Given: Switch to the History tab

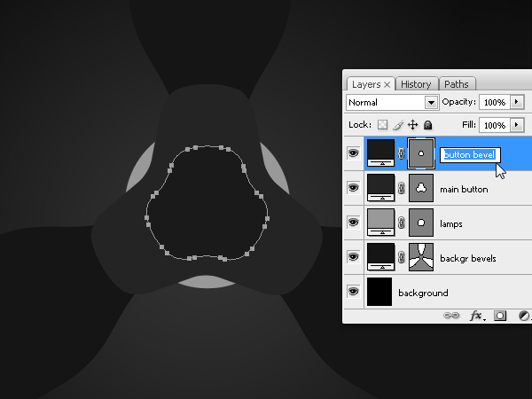Looking at the screenshot, I should [417, 84].
